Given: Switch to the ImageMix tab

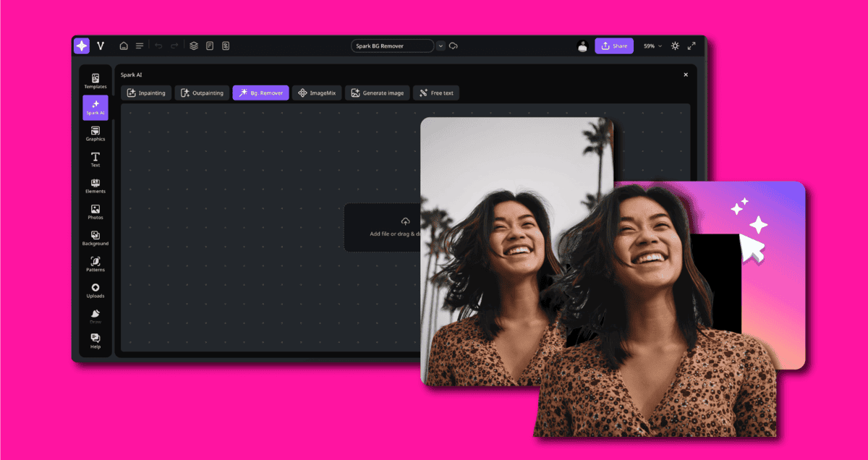Looking at the screenshot, I should (317, 93).
